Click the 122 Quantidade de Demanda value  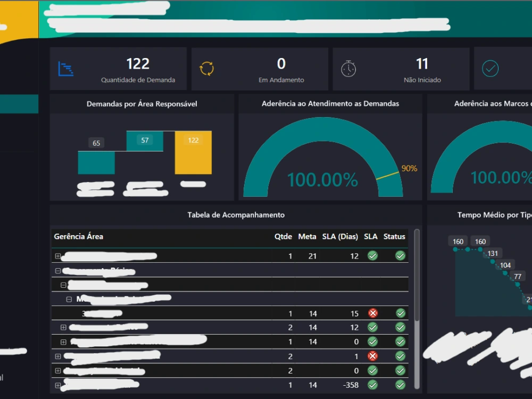(x=138, y=64)
